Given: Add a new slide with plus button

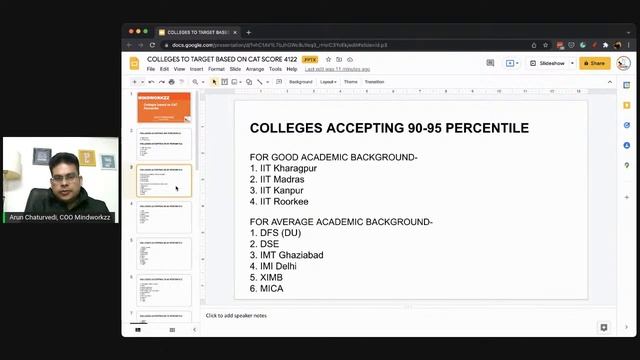Looking at the screenshot, I should (134, 82).
